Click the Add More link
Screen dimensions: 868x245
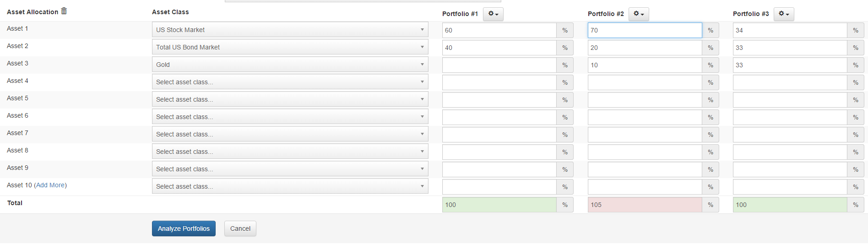[x=50, y=185]
